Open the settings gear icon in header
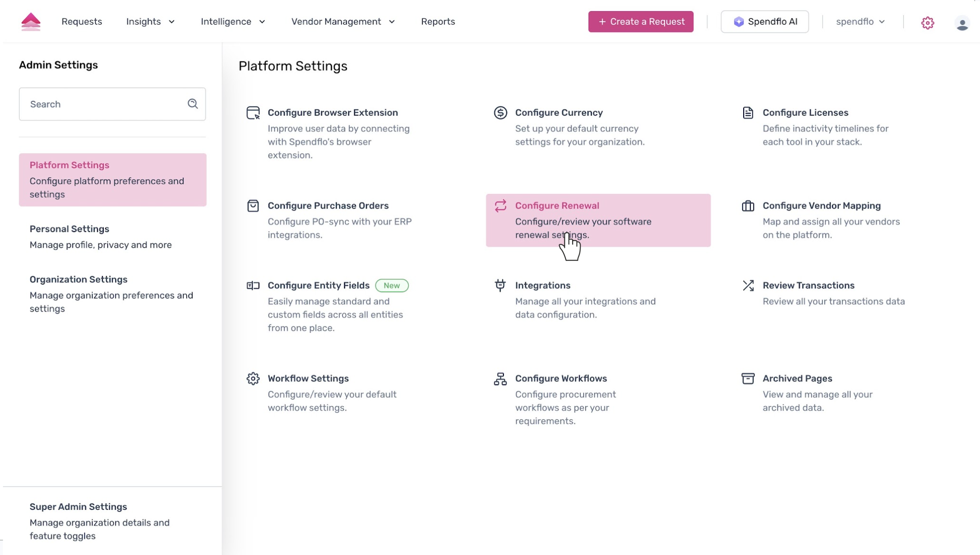Image resolution: width=980 pixels, height=555 pixels. (927, 23)
